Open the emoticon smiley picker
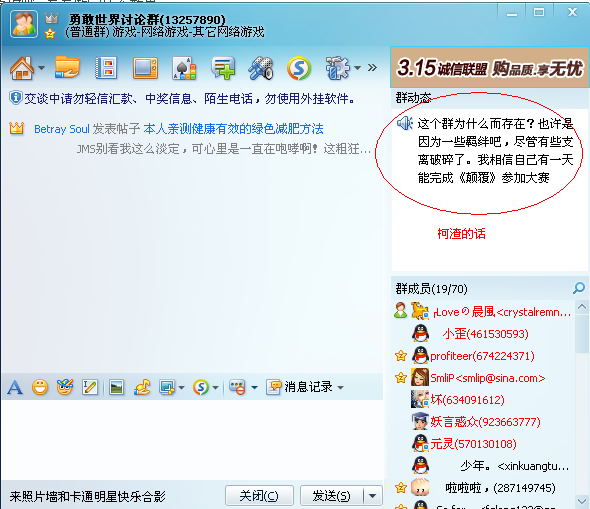The width and height of the screenshot is (590, 509). pos(40,387)
